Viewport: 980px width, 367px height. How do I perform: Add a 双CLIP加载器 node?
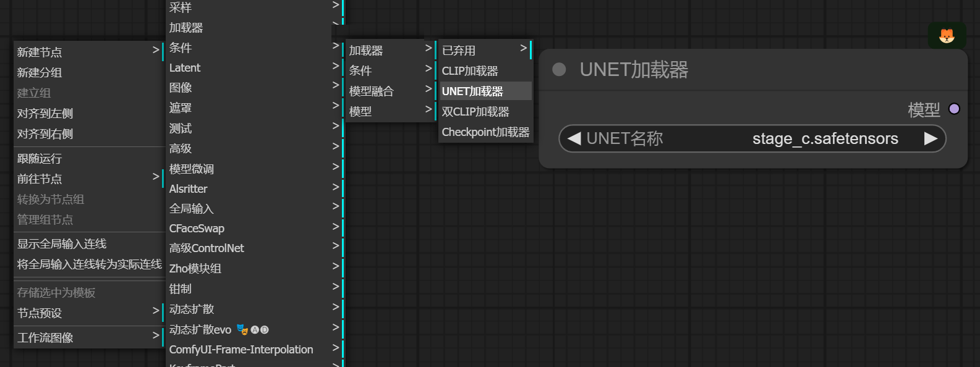click(485, 111)
